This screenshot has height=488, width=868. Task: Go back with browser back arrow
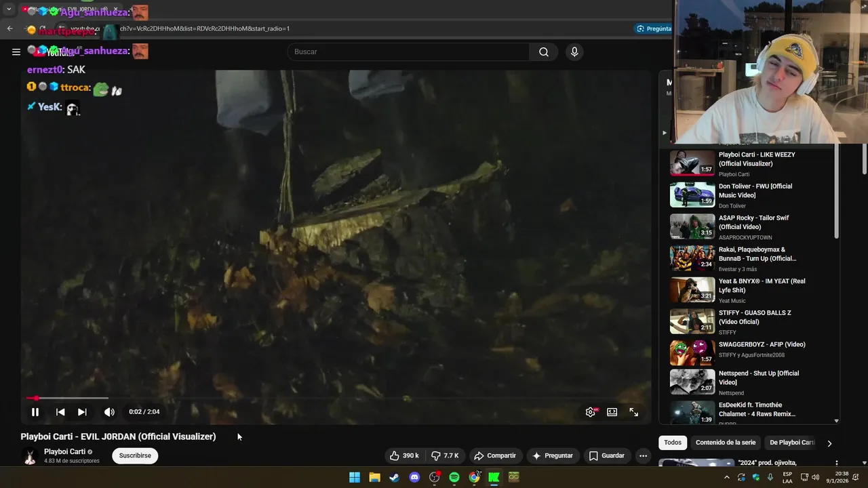pos(9,28)
